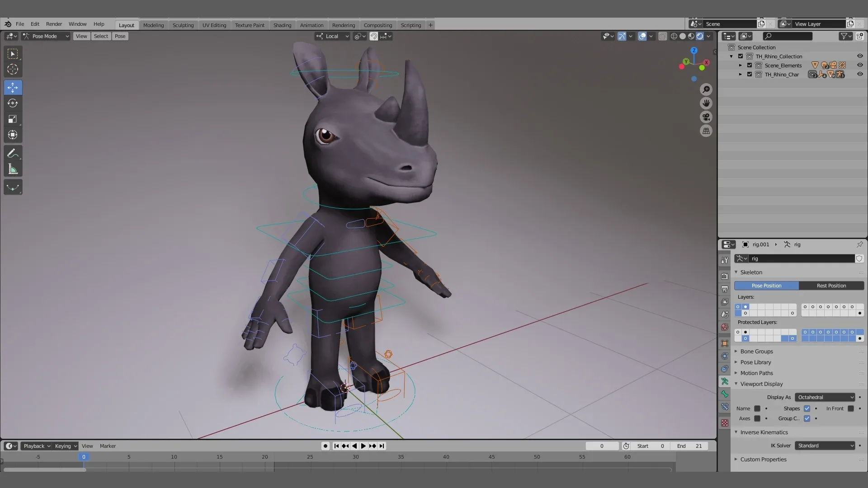The height and width of the screenshot is (488, 868).
Task: Uncheck TH_Rhino_Collection exclude checkbox
Action: click(x=741, y=56)
